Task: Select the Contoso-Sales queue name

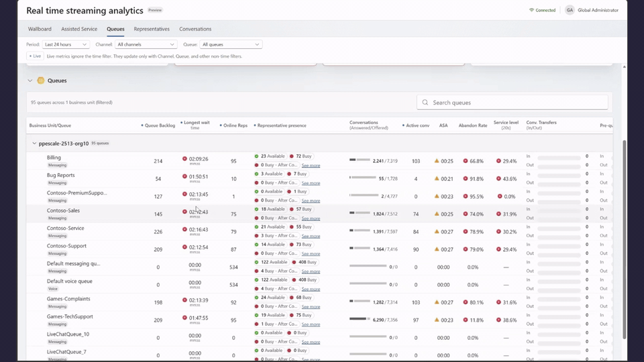Action: pos(63,210)
